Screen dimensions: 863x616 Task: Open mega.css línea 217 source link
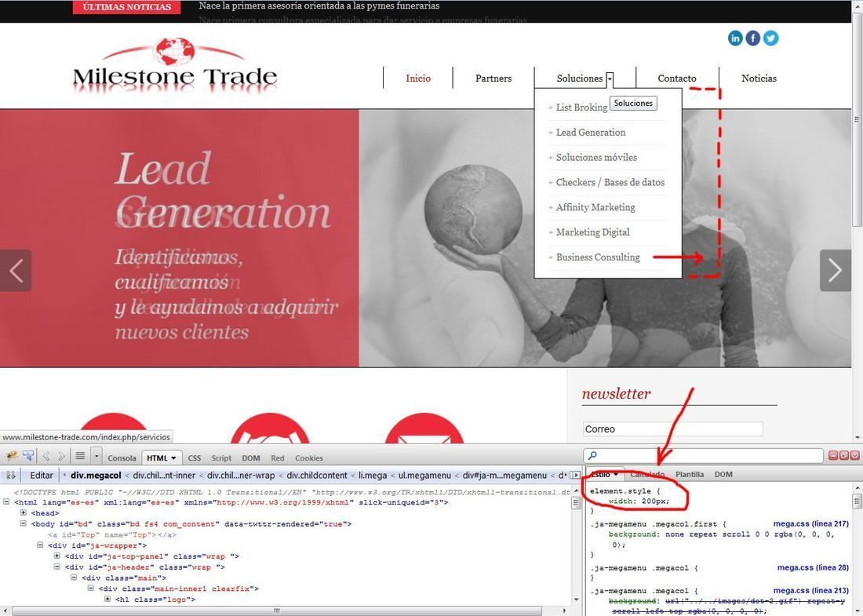(x=811, y=523)
